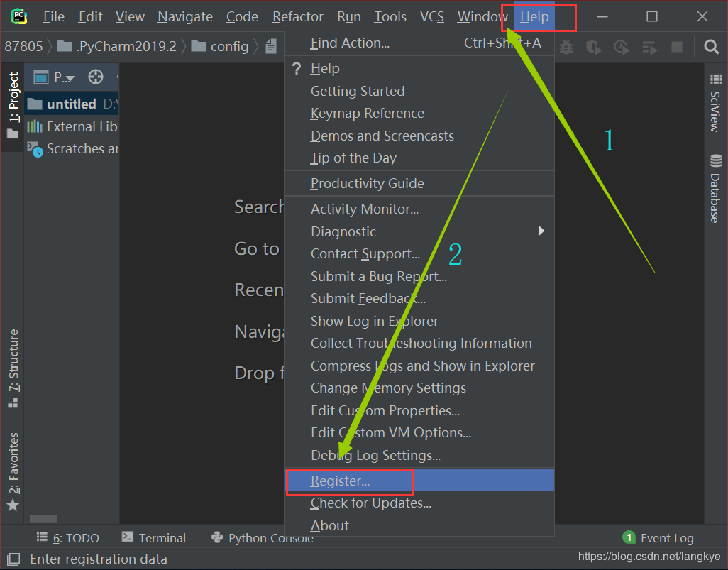This screenshot has width=728, height=570.
Task: Click the horizontal scrollbar in Project panel
Action: coord(43,518)
